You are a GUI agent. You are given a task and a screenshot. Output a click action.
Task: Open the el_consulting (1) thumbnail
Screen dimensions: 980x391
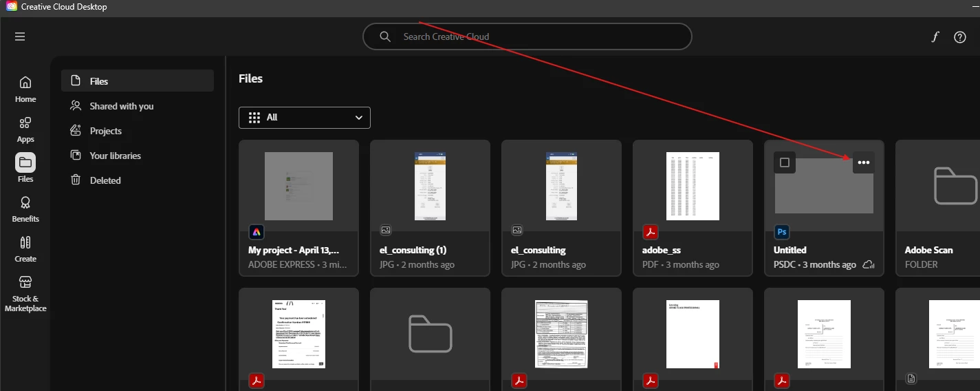(x=430, y=186)
